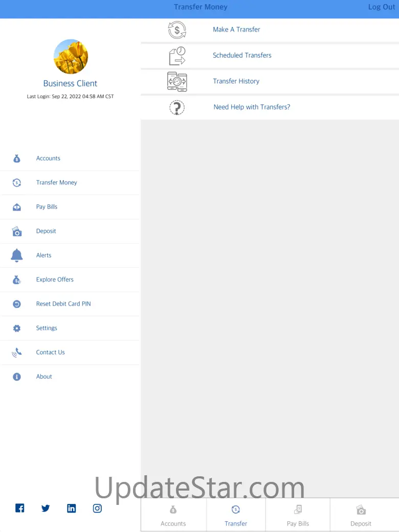399x532 pixels.
Task: Open the Facebook social link
Action: click(x=20, y=508)
